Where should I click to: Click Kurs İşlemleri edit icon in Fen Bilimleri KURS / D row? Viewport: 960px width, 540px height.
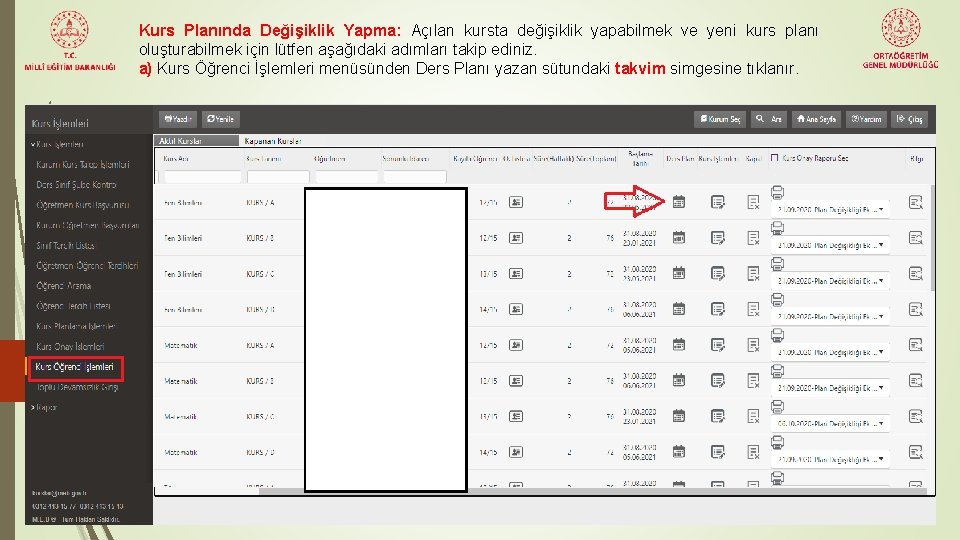click(x=718, y=309)
